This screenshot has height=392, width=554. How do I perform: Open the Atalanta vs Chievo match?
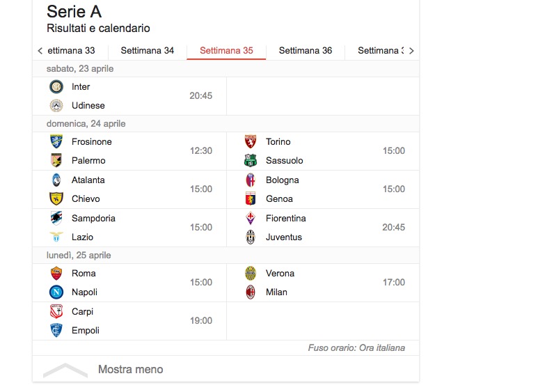tap(129, 189)
